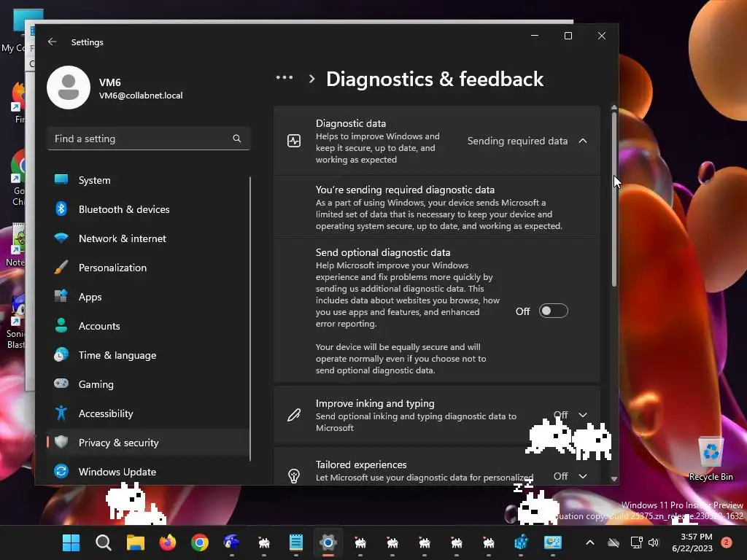Open File Explorer from taskbar

135,542
